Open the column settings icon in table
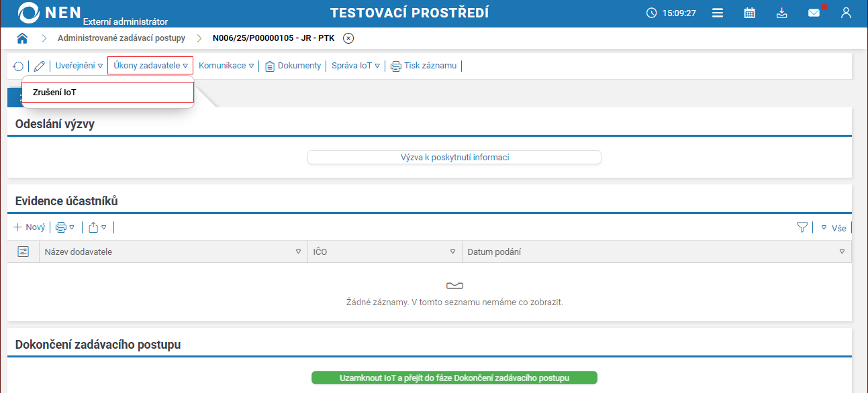This screenshot has height=393, width=868. click(x=23, y=251)
